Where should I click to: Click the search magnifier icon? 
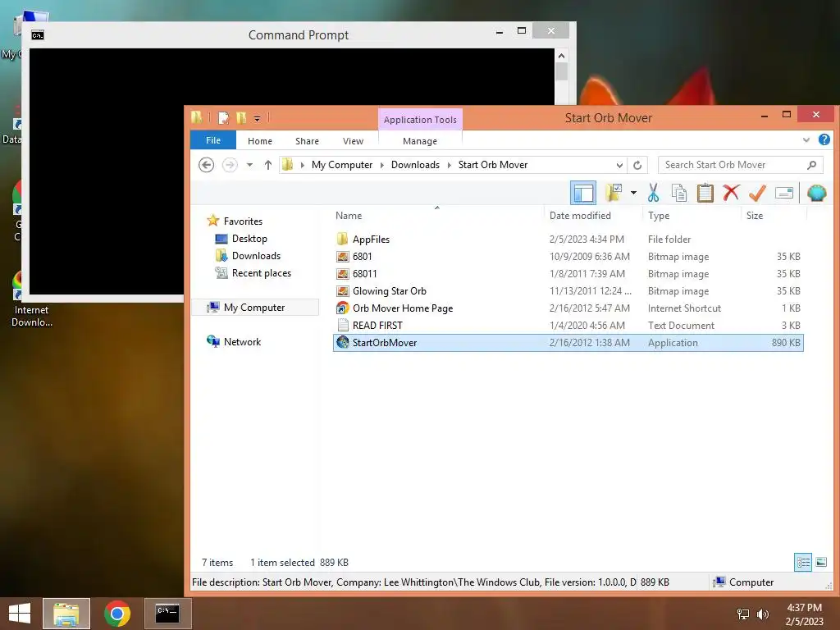[x=811, y=165]
